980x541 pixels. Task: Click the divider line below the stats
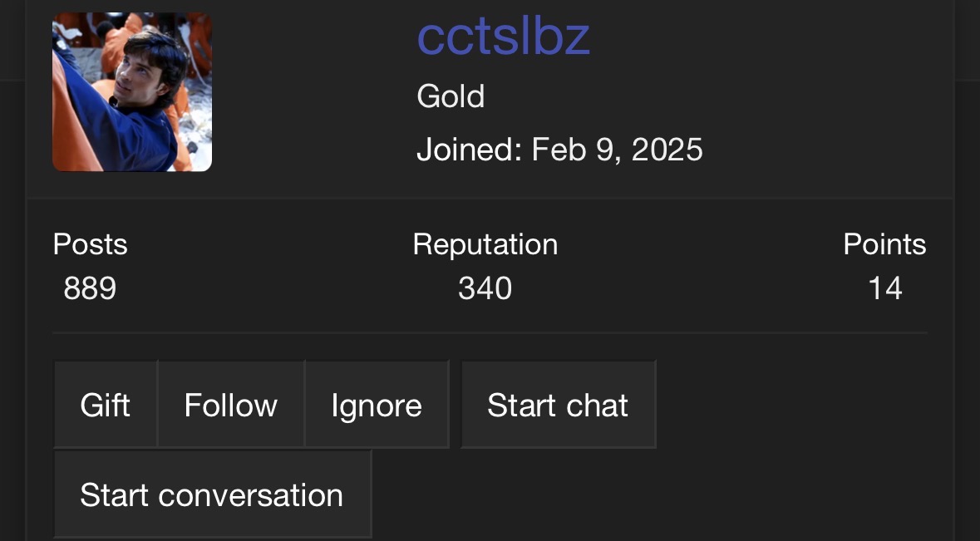coord(490,333)
